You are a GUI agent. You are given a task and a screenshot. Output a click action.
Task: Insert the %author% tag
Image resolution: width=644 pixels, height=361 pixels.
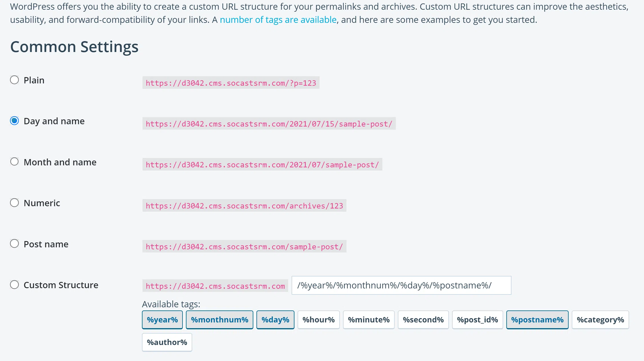tap(167, 342)
